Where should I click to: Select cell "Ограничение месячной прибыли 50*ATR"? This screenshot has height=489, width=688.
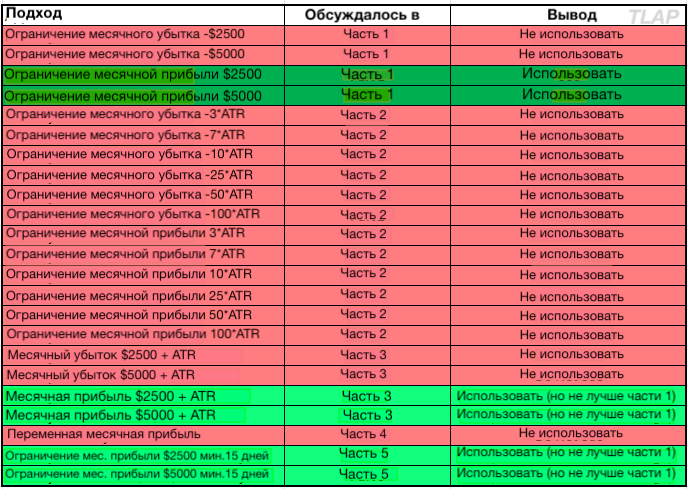point(144,315)
